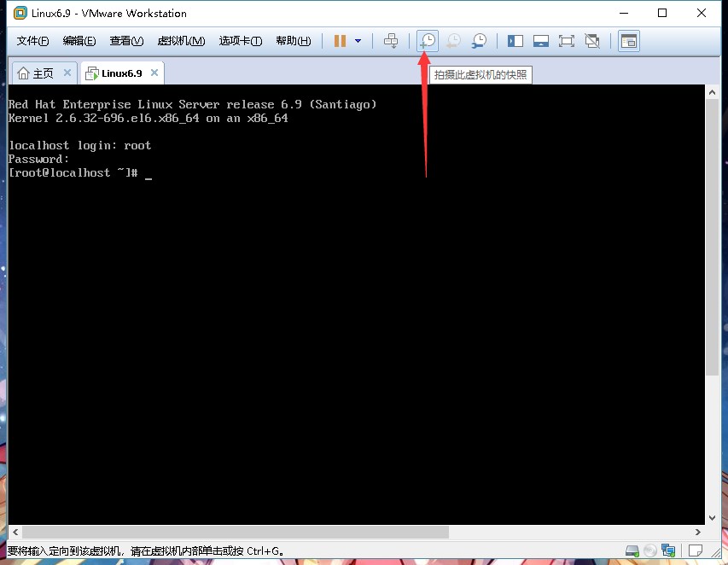Image resolution: width=728 pixels, height=565 pixels.
Task: Click the CD/DVD drive status icon
Action: [x=650, y=551]
